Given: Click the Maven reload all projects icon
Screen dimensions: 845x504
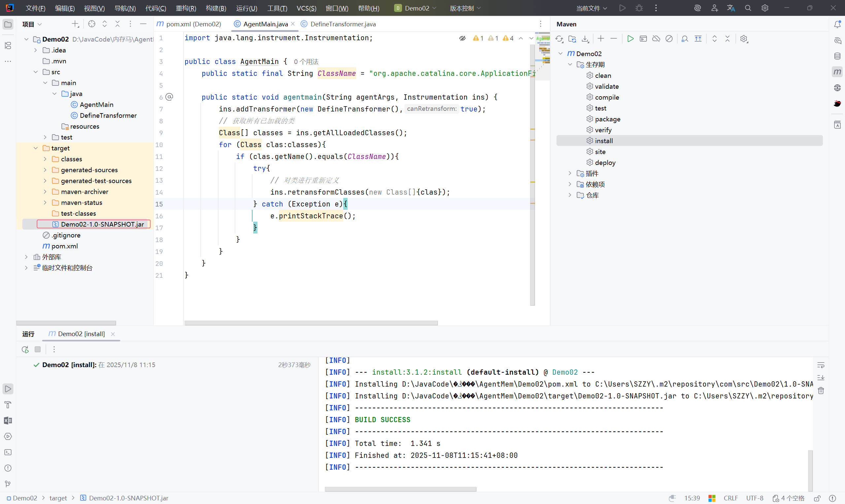Looking at the screenshot, I should (x=559, y=39).
